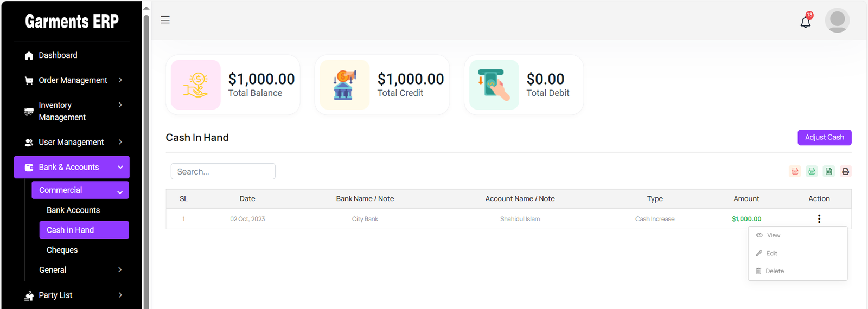The width and height of the screenshot is (868, 309).
Task: Select Delete in the action menu
Action: [x=774, y=271]
